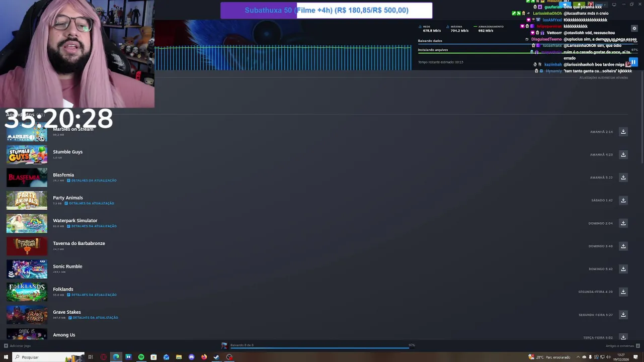
Task: Select Stumble Guys thumbnail
Action: tap(27, 155)
